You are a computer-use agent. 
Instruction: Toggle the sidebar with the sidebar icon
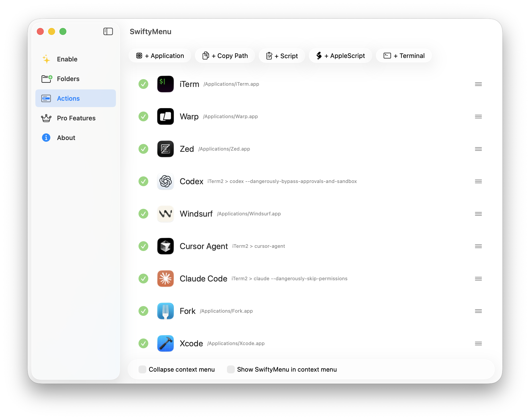pos(108,31)
